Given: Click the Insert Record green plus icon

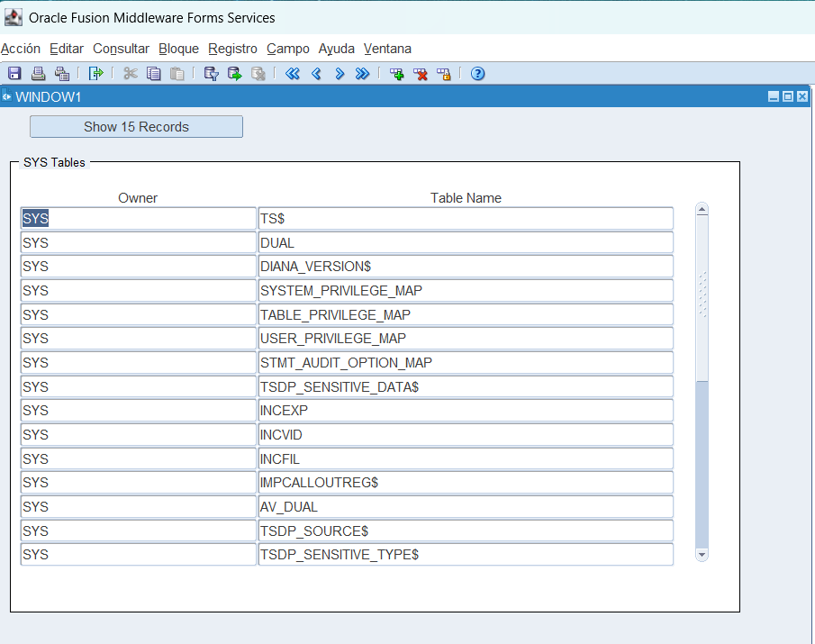Looking at the screenshot, I should tap(397, 74).
